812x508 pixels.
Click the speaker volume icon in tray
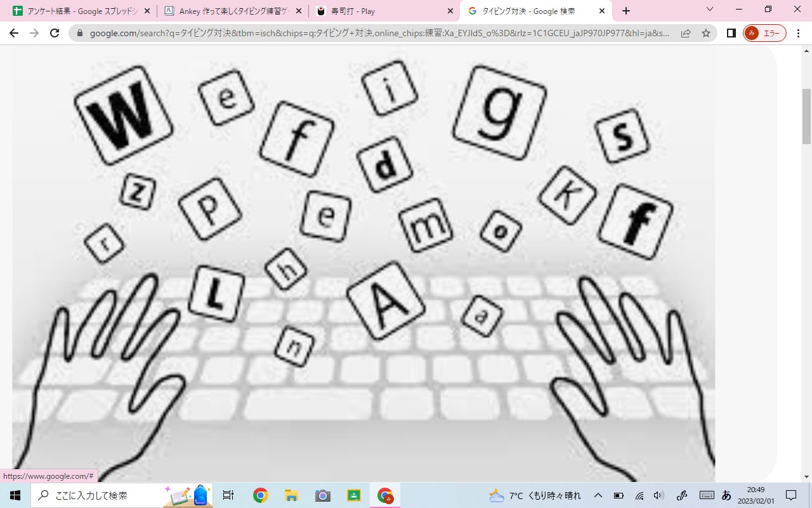[658, 495]
